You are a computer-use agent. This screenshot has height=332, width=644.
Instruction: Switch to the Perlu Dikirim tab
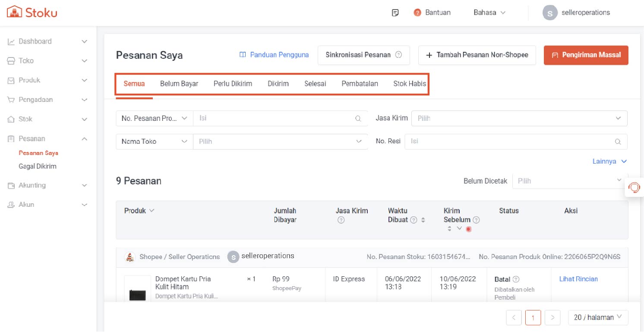click(233, 83)
